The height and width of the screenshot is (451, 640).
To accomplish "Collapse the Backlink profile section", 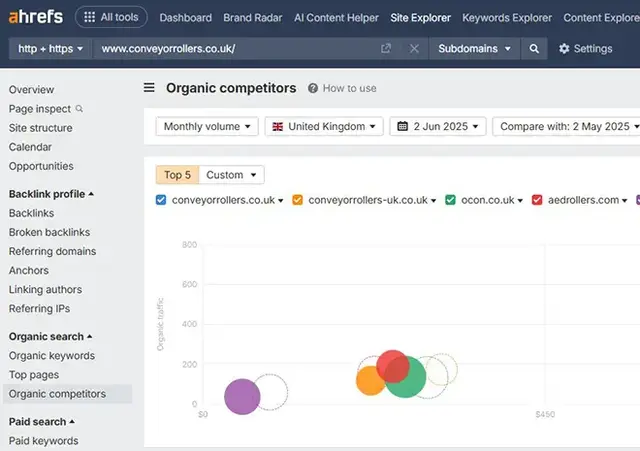I will tap(51, 194).
